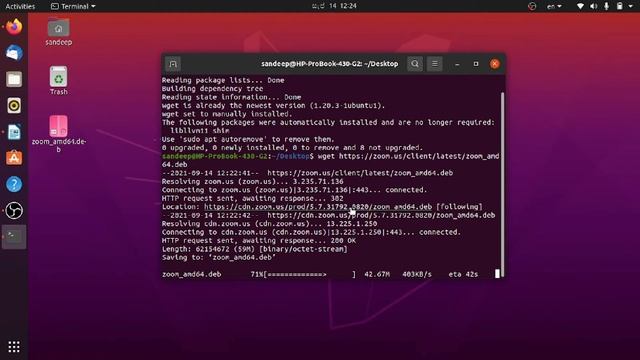Click the circular indicator icon in the top bar
Image resolution: width=640 pixels, height=360 pixels.
tap(532, 6)
